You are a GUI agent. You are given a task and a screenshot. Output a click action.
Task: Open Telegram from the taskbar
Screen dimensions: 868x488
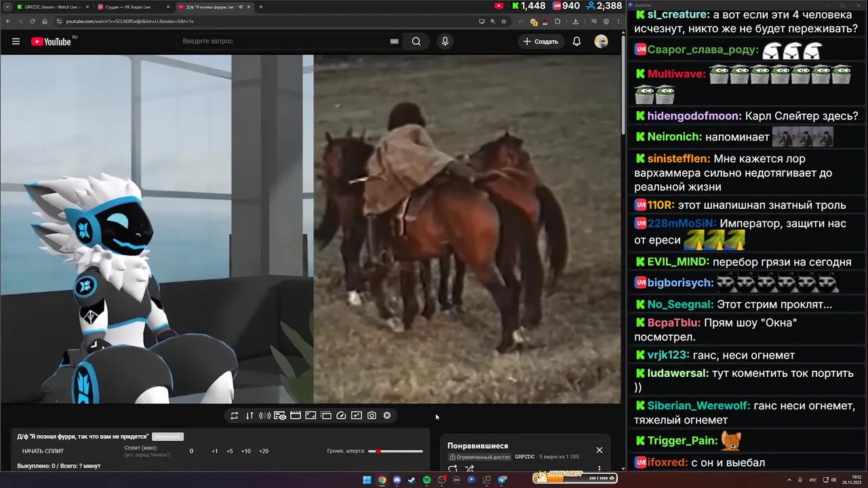(x=502, y=480)
